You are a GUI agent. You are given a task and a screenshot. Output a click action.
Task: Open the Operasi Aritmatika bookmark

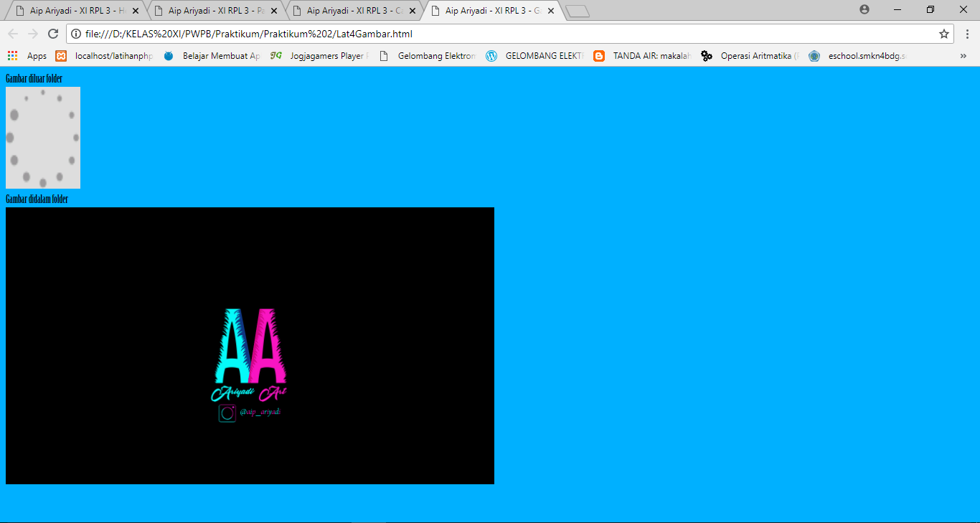point(750,56)
